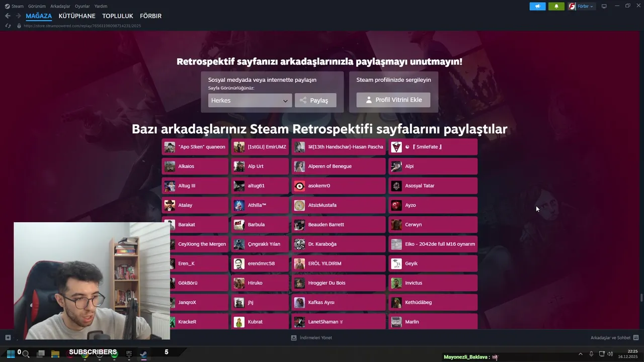Click the store URL address bar
The width and height of the screenshot is (644, 362).
point(82,26)
